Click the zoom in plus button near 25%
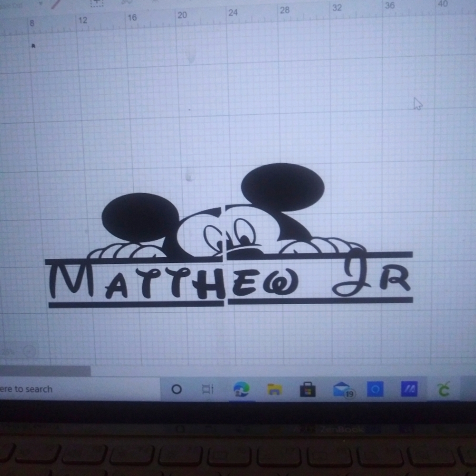Viewport: 476px width, 476px height. 30,351
